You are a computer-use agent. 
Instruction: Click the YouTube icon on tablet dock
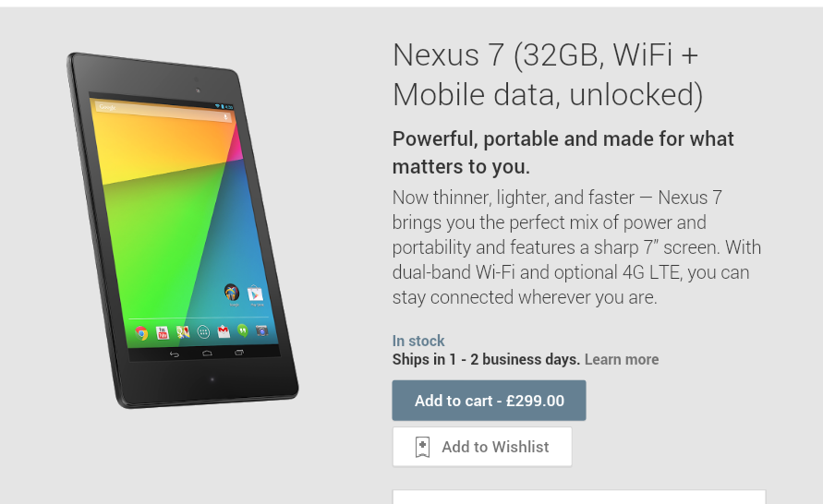163,332
